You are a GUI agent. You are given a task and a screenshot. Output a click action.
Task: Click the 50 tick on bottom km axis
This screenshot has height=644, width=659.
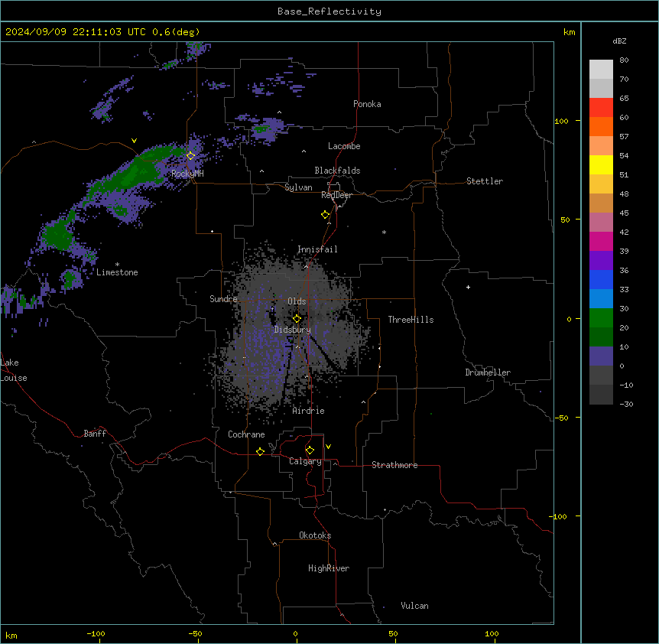(393, 633)
